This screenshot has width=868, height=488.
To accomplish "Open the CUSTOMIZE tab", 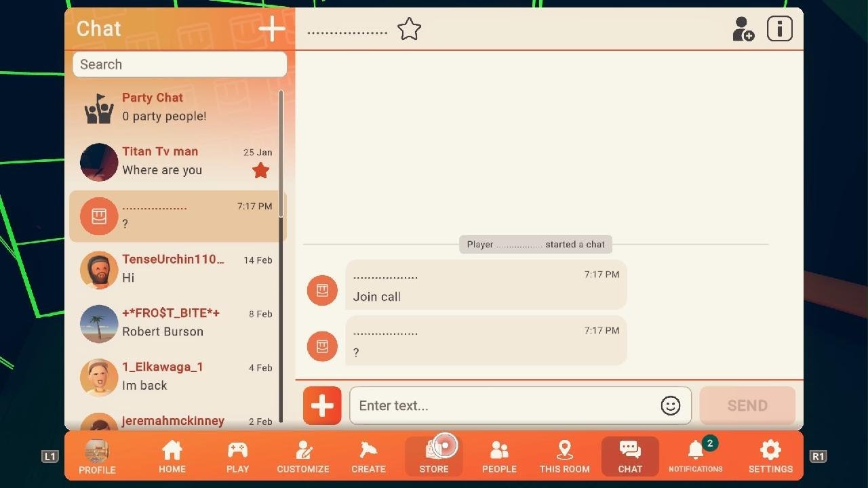I will (x=303, y=456).
